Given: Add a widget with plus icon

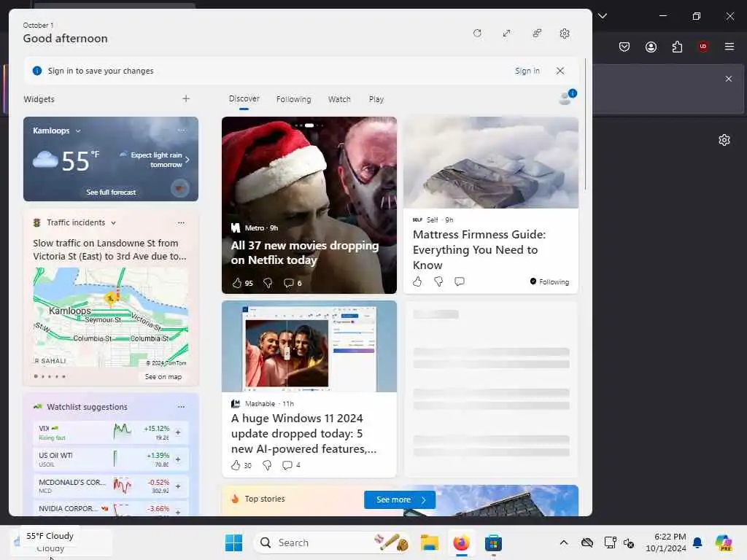Looking at the screenshot, I should click(186, 98).
